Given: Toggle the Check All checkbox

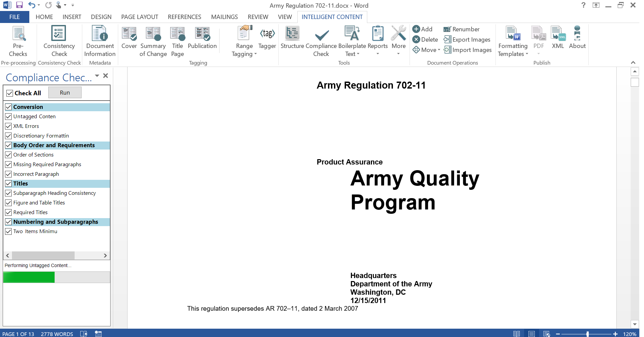Looking at the screenshot, I should pyautogui.click(x=10, y=93).
